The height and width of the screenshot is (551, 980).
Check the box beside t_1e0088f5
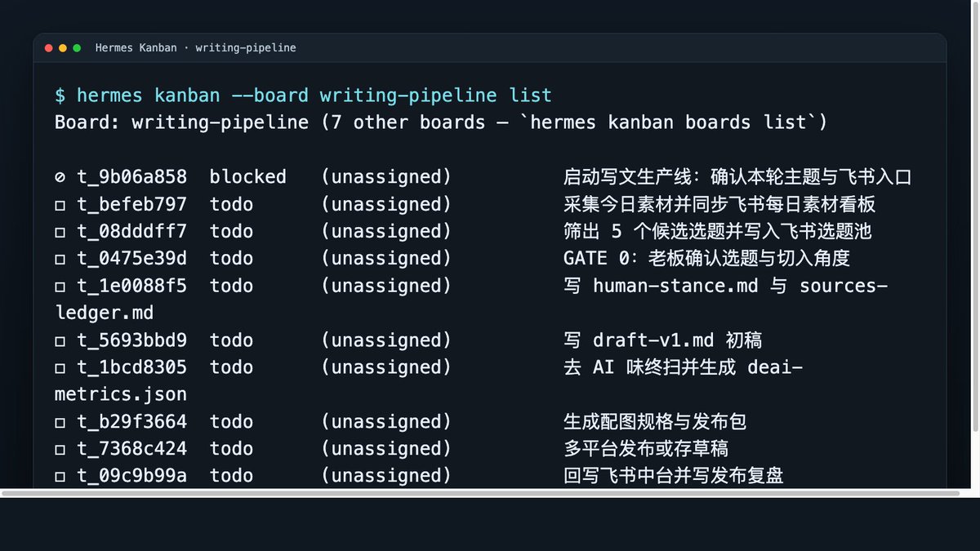(x=60, y=287)
